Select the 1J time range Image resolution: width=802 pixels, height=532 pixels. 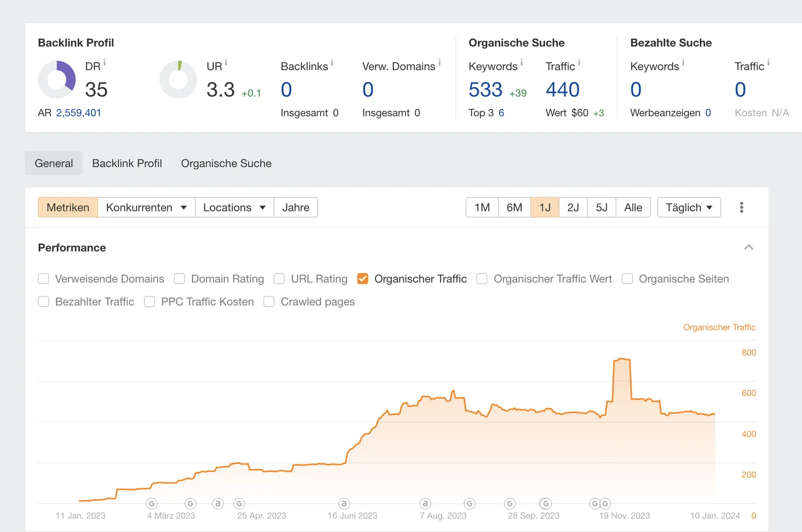click(x=545, y=207)
